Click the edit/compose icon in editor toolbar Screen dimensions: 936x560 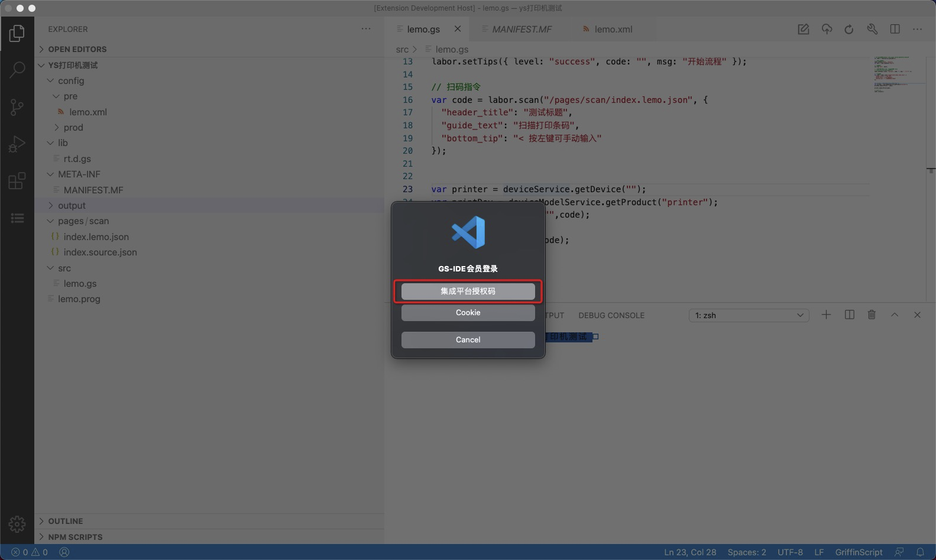coord(803,29)
